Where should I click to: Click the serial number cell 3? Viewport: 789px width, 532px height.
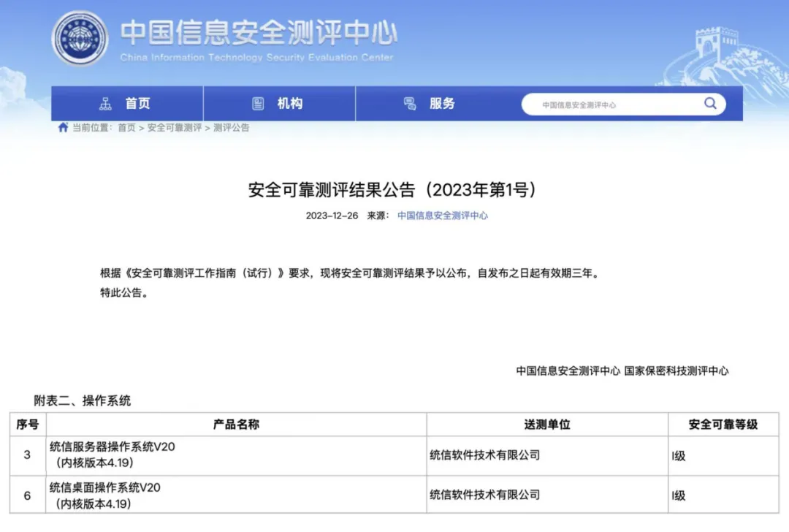point(27,455)
